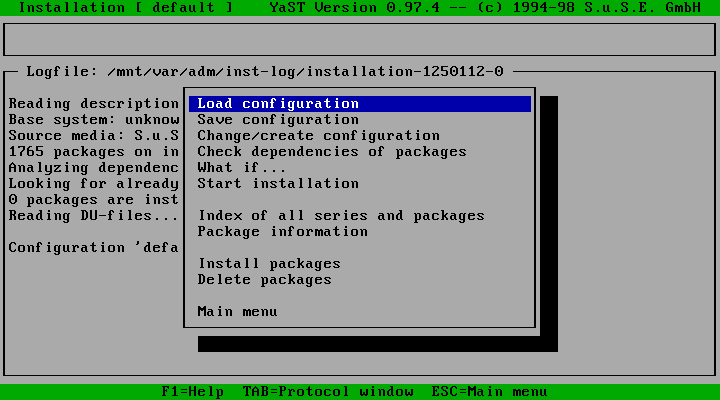Image resolution: width=720 pixels, height=400 pixels.
Task: Click the 'Looking for already' log line
Action: click(x=94, y=184)
